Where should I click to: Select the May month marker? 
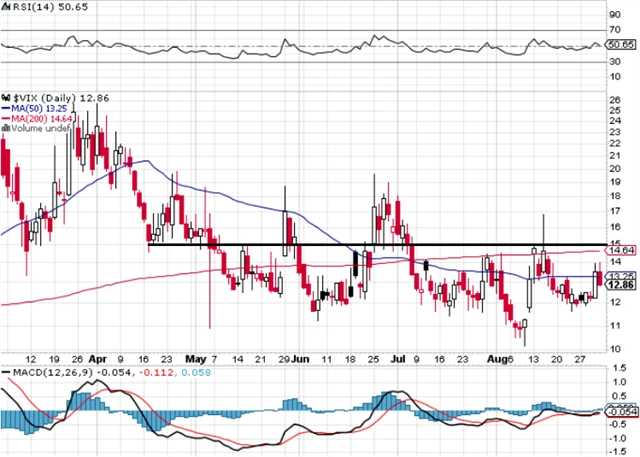pos(196,357)
